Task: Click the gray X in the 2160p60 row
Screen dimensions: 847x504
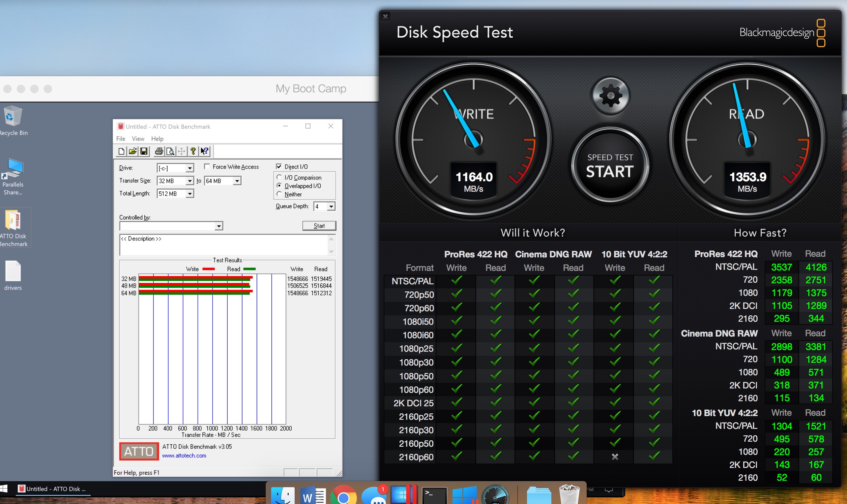Action: tap(615, 457)
